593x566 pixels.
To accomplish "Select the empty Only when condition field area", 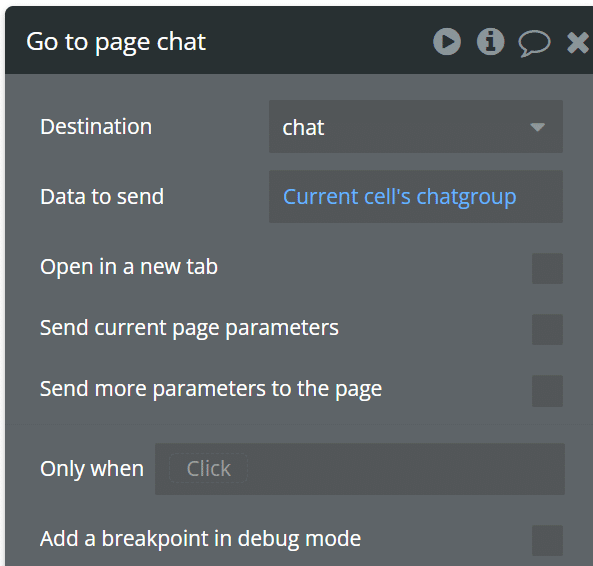I will click(x=405, y=469).
